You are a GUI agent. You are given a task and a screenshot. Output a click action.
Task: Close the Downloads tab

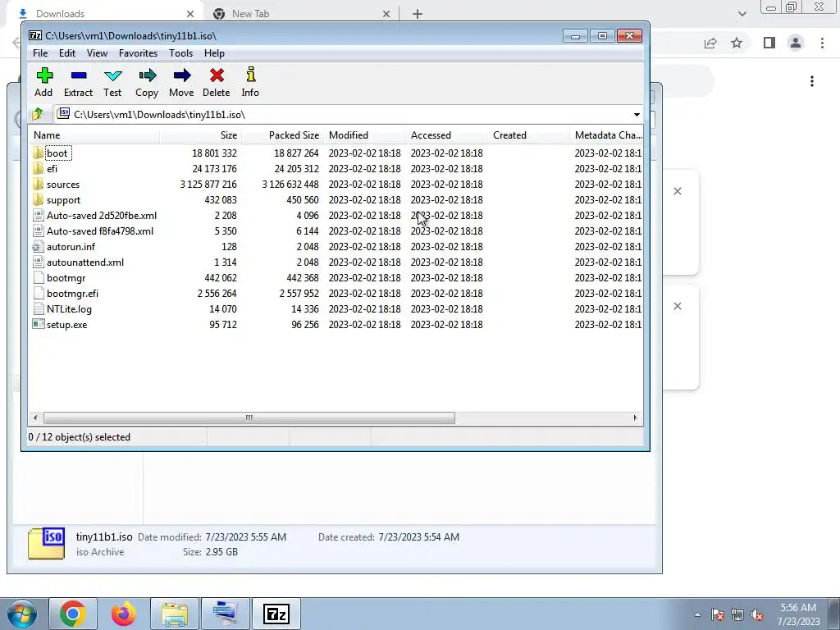[x=190, y=14]
